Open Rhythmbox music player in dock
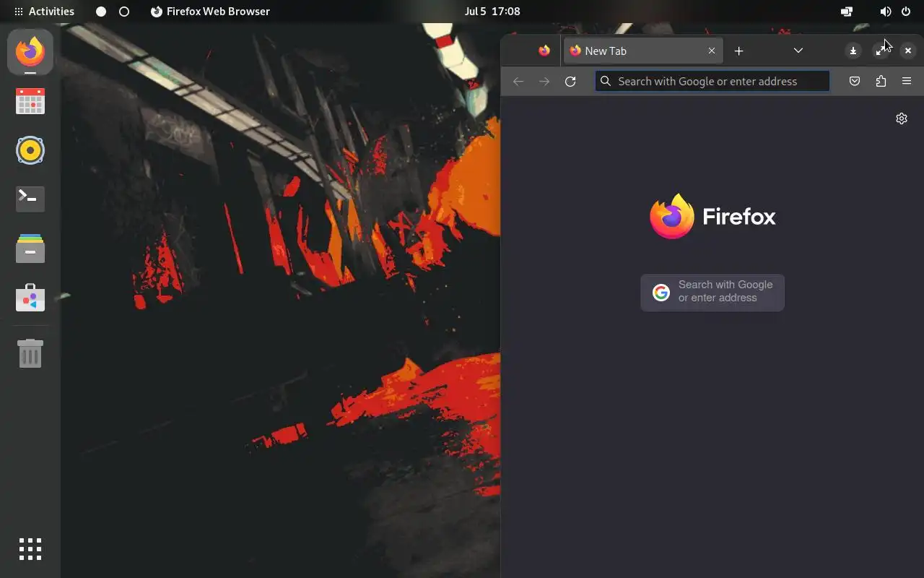Screen dimensions: 924x578 click(30, 150)
